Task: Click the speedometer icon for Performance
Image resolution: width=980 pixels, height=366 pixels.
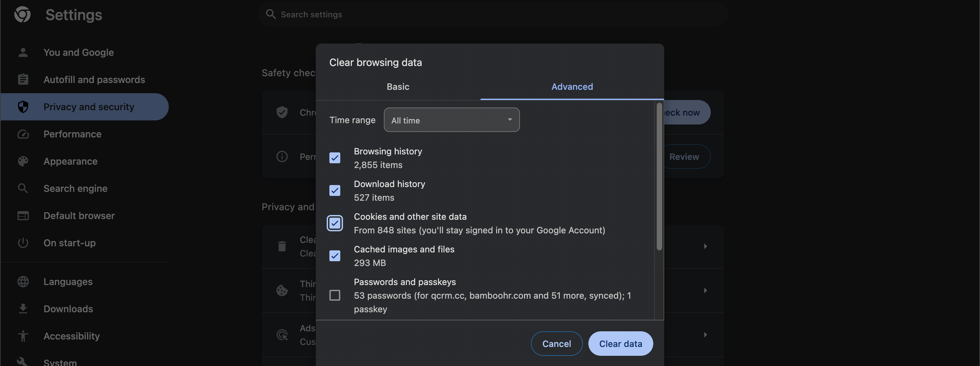Action: click(23, 134)
